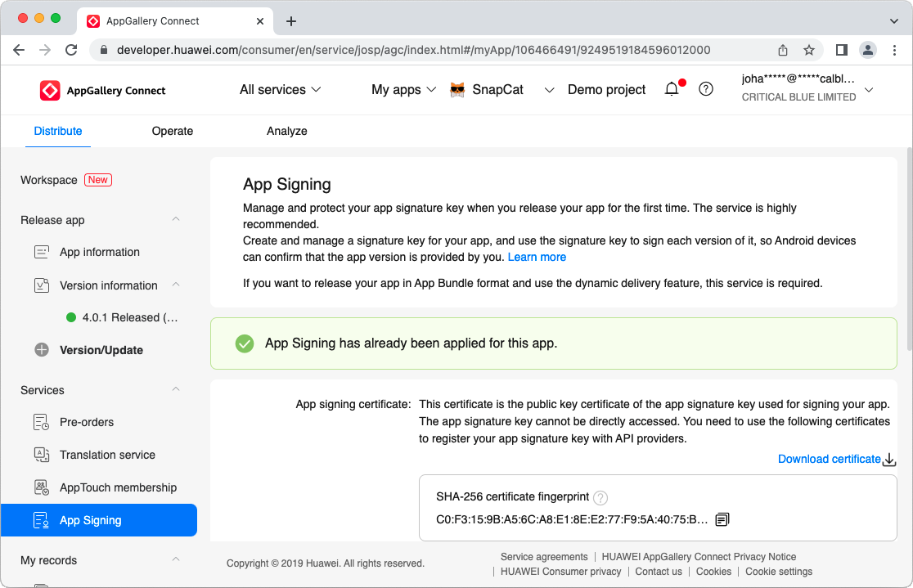Switch to the Operate tab

(172, 131)
